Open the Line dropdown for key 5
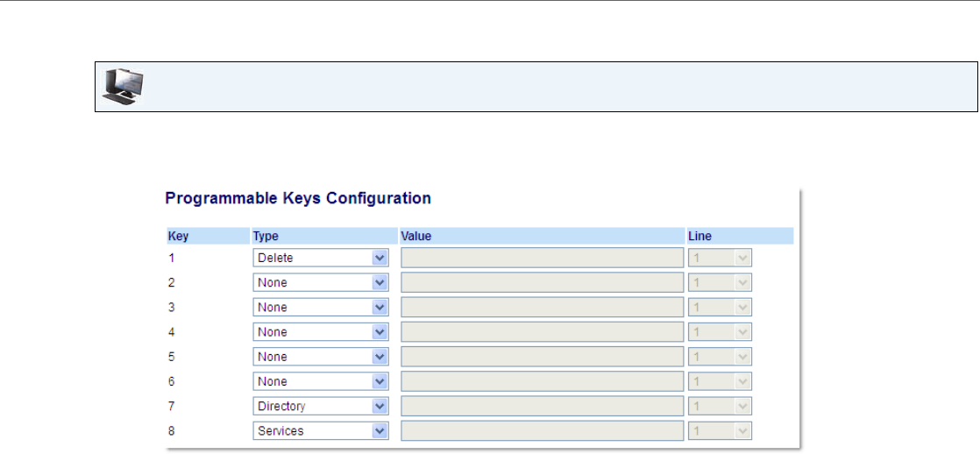 click(x=720, y=357)
